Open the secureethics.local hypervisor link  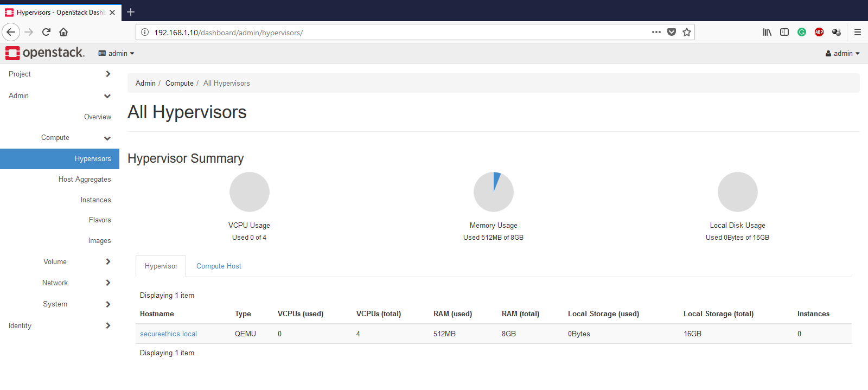coord(168,334)
